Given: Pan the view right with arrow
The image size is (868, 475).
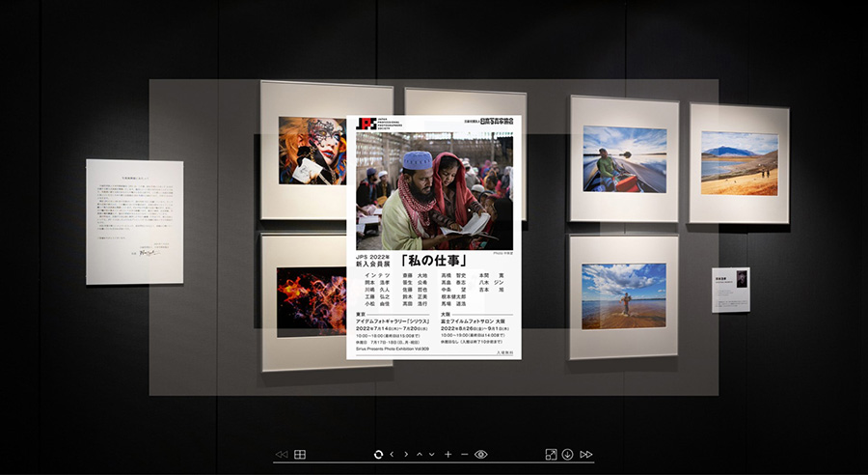Looking at the screenshot, I should tap(406, 454).
